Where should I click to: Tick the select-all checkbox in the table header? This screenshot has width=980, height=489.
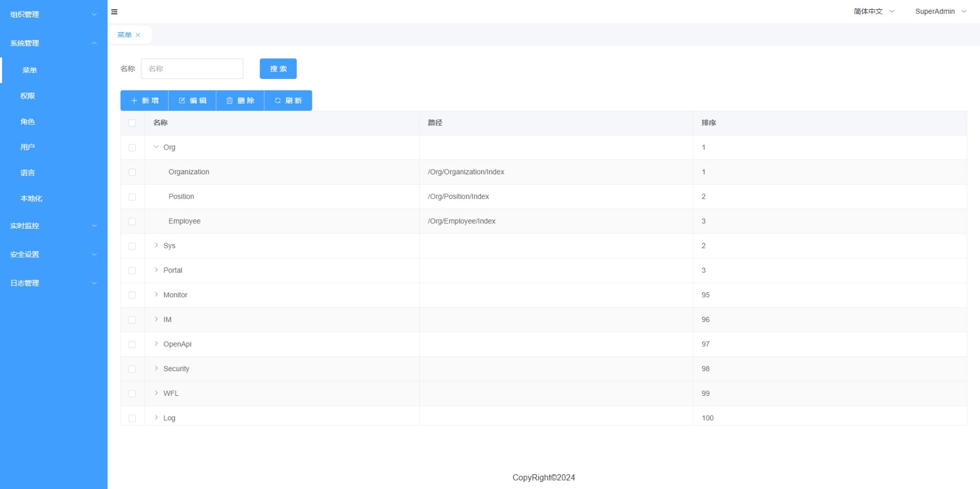coord(132,123)
